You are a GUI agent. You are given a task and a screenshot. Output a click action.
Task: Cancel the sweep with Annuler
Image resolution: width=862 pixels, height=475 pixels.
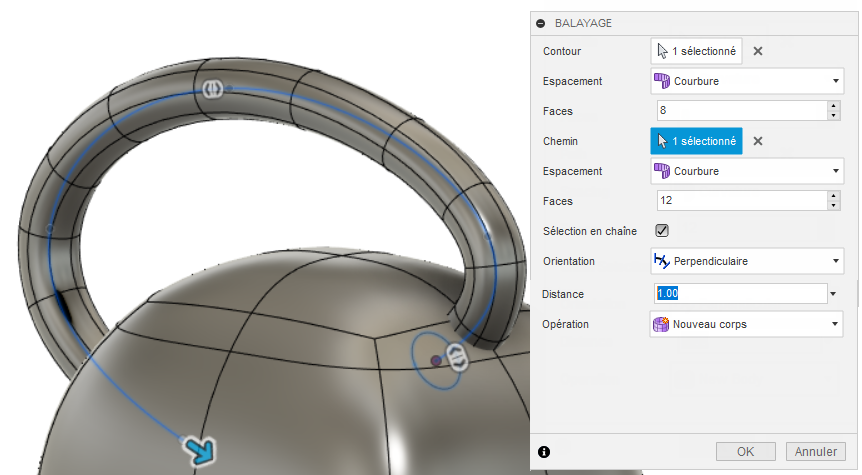(815, 451)
